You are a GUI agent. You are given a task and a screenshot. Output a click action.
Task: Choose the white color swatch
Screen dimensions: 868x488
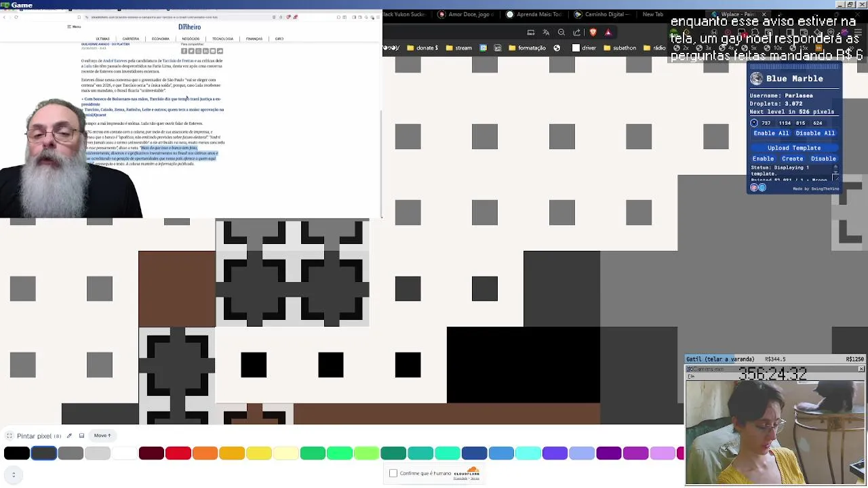click(x=124, y=453)
